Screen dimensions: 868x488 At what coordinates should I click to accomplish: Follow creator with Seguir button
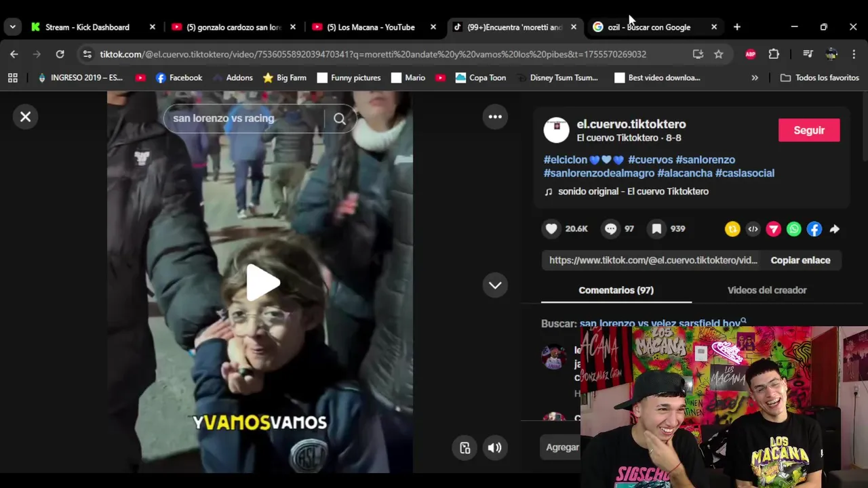point(809,130)
